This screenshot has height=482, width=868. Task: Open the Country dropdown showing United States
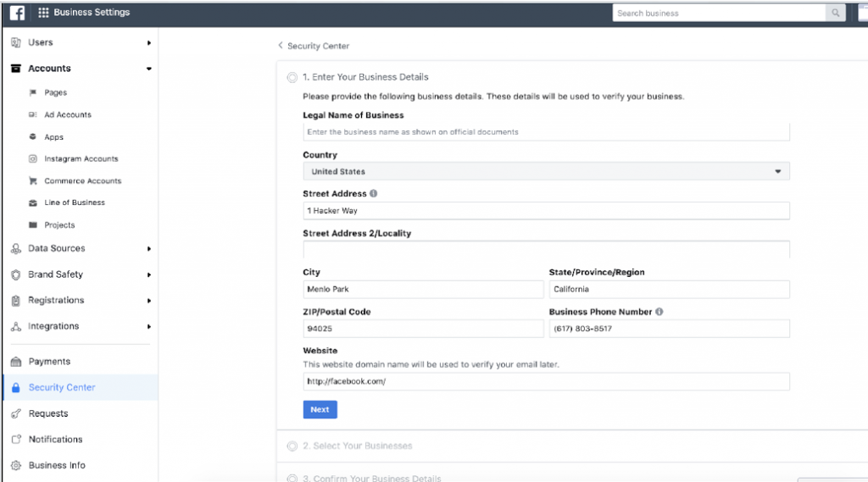coord(547,172)
